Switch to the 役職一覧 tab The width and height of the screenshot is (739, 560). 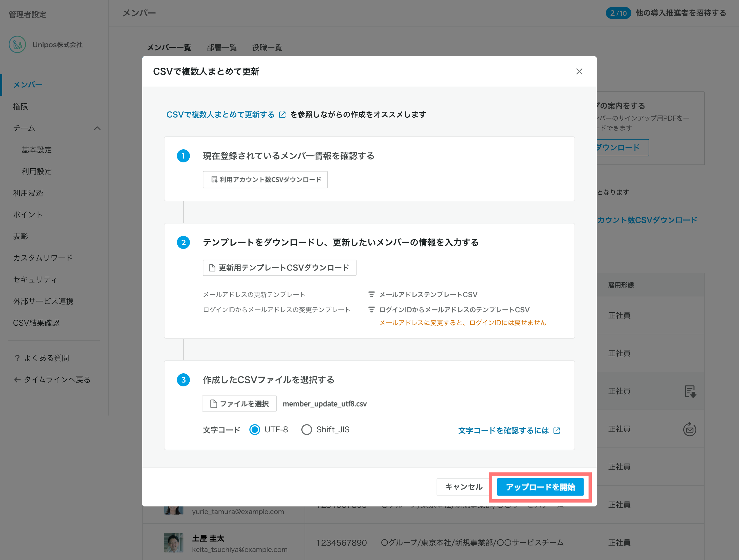(x=267, y=48)
